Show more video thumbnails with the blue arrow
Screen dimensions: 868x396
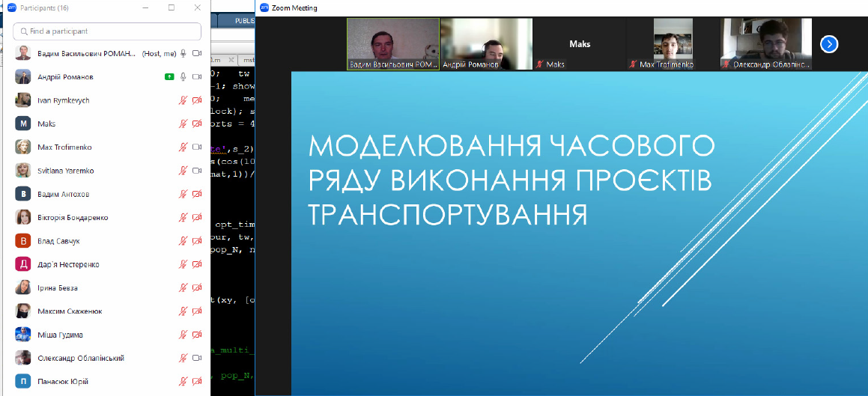click(x=829, y=44)
